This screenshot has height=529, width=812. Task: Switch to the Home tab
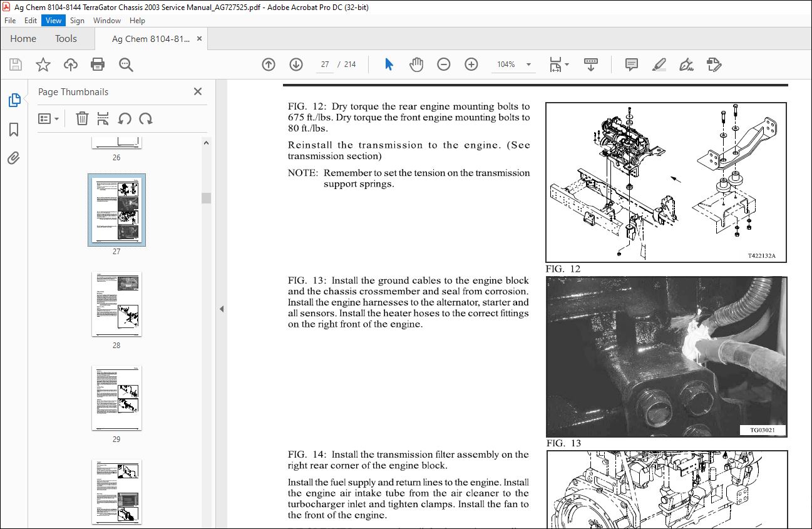(x=23, y=39)
